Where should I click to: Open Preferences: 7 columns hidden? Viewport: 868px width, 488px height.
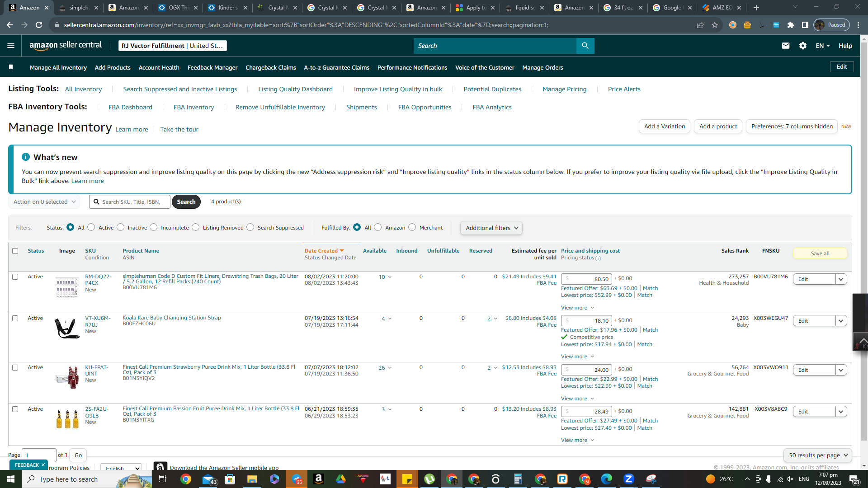click(792, 127)
